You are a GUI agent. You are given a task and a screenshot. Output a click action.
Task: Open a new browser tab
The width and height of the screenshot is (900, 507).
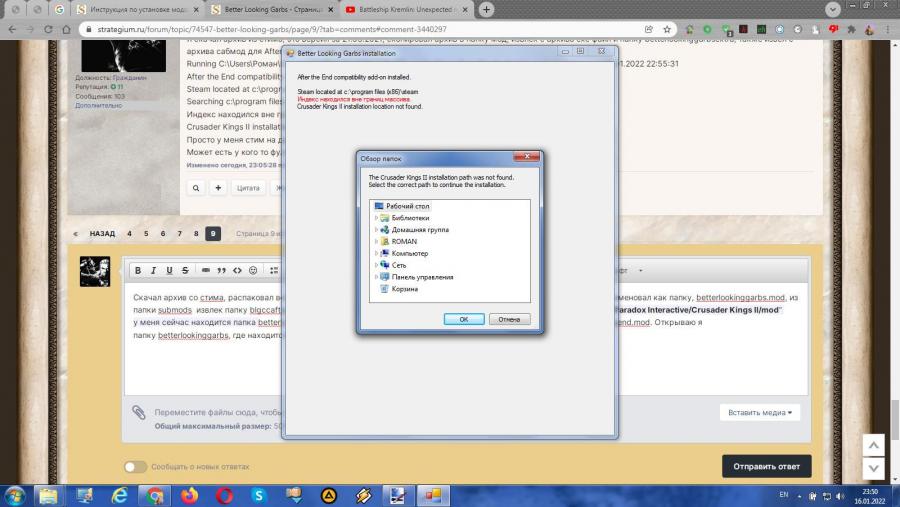pos(486,9)
